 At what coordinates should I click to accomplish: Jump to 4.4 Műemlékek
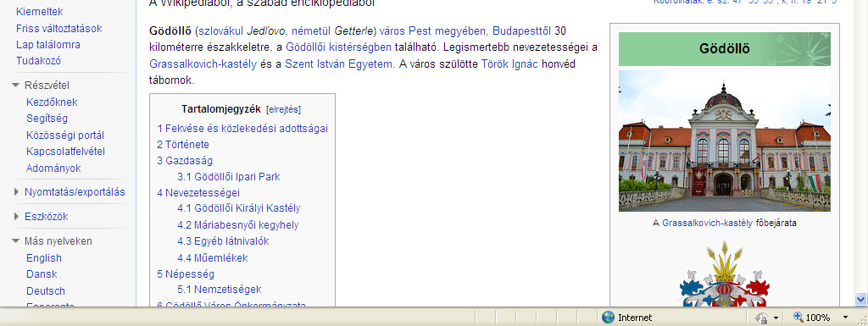213,258
